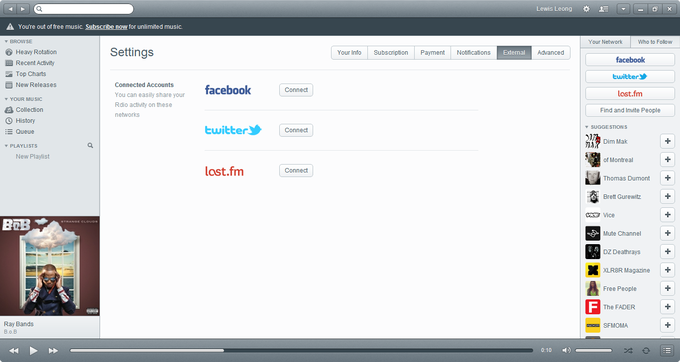The image size is (680, 362).
Task: Open the dropdown arrow next to network icon
Action: click(x=623, y=9)
